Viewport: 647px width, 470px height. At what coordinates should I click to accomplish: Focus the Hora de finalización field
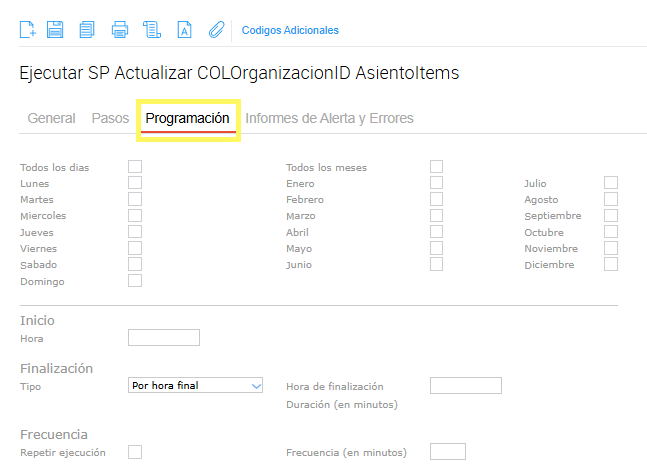[465, 386]
